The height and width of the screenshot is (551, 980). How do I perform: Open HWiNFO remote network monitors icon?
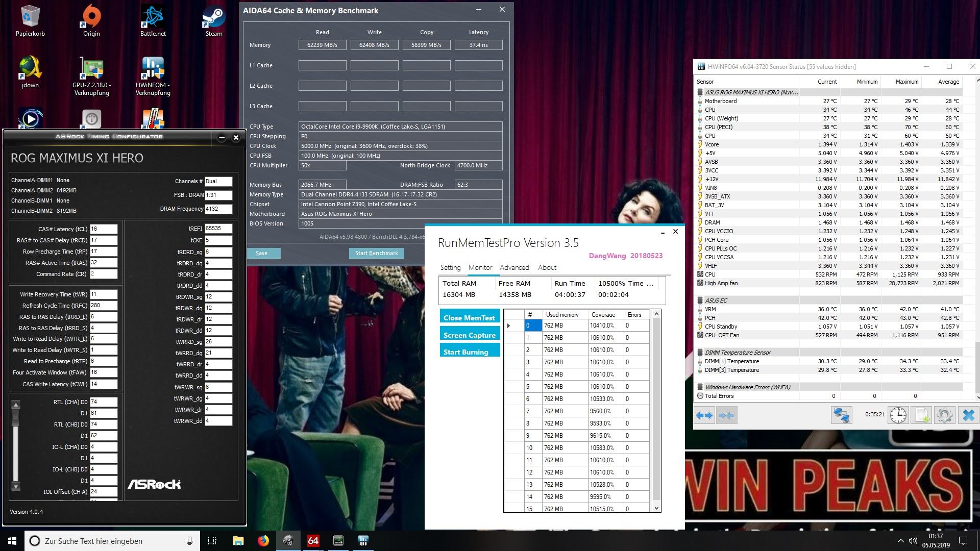click(841, 415)
